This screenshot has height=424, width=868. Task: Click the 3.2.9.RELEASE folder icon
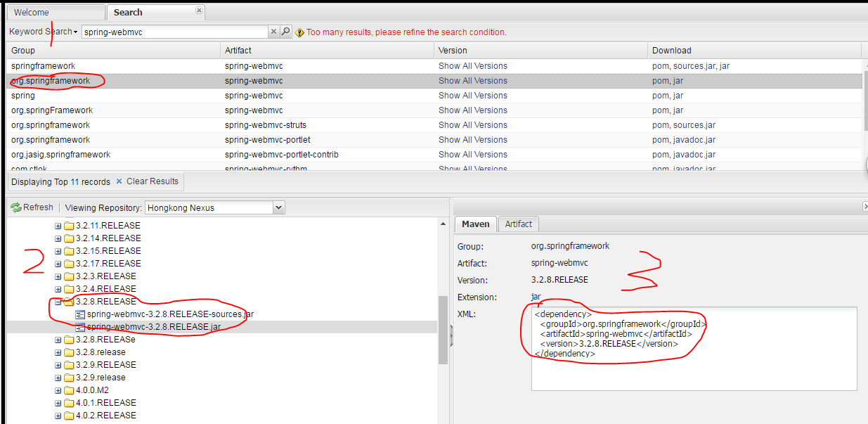coord(69,365)
